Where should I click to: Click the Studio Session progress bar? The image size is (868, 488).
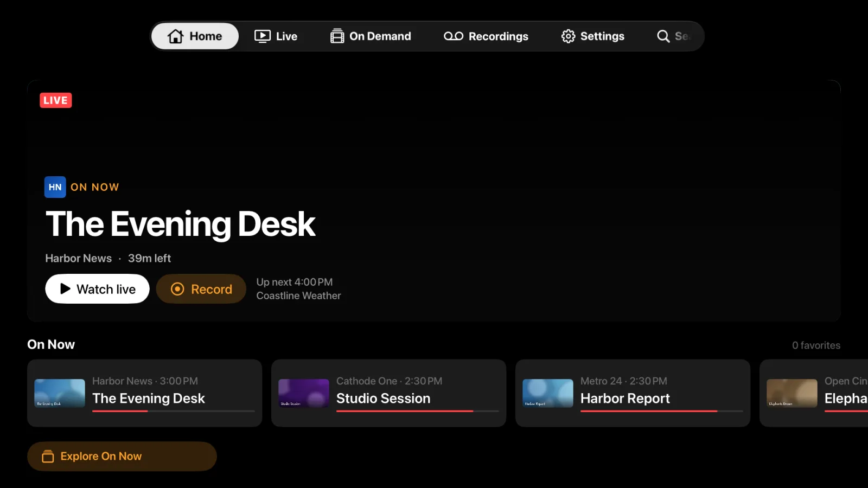tap(418, 411)
